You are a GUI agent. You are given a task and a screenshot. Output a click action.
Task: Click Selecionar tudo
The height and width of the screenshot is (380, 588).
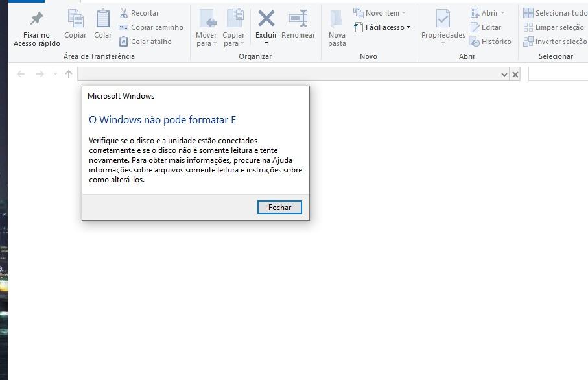tap(556, 13)
